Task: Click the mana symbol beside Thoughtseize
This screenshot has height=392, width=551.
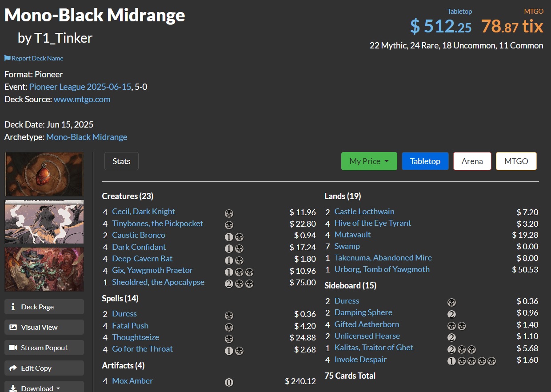Action: (229, 339)
